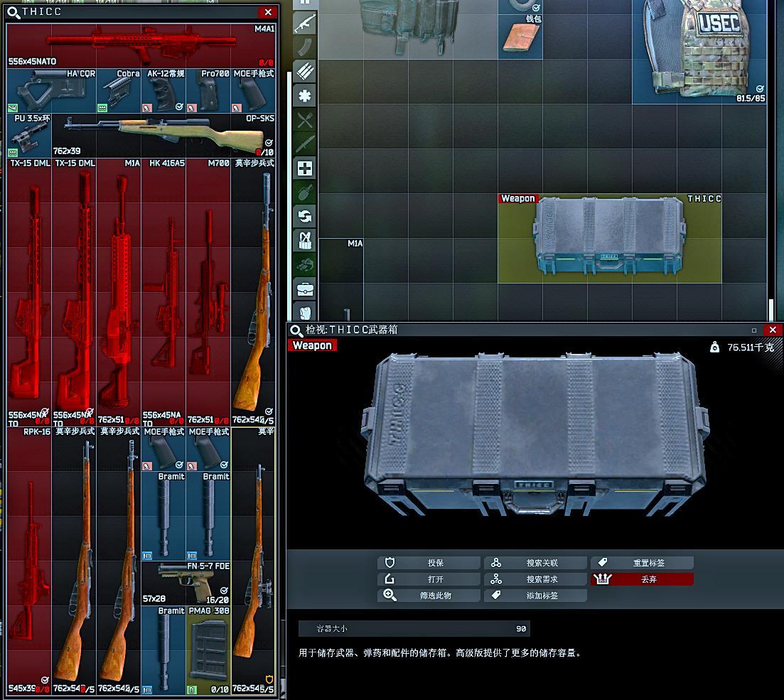
Task: Click the red Weapon tag in inspect window
Action: 312,345
